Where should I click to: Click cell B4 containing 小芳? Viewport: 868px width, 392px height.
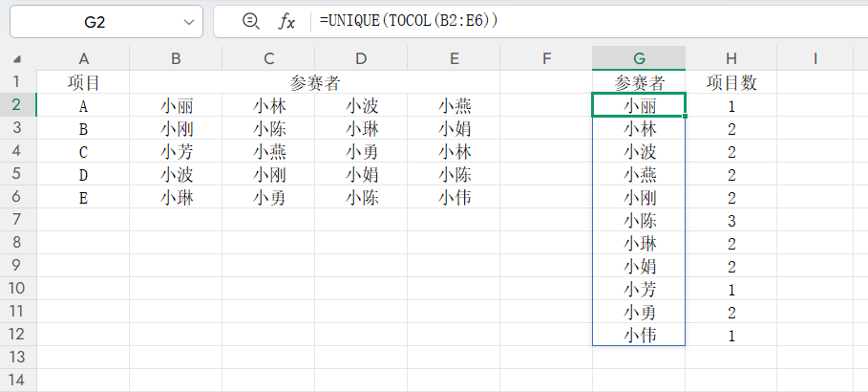coord(176,151)
